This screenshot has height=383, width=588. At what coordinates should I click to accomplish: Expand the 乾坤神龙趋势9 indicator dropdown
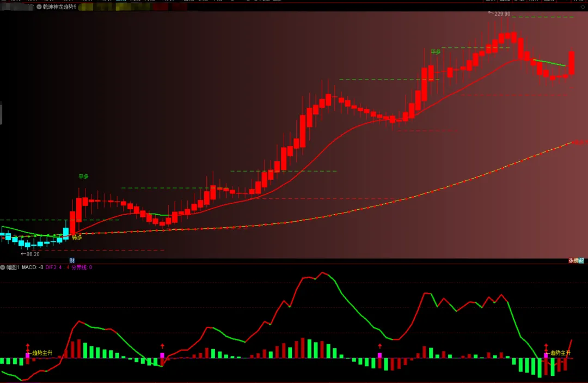pos(39,7)
